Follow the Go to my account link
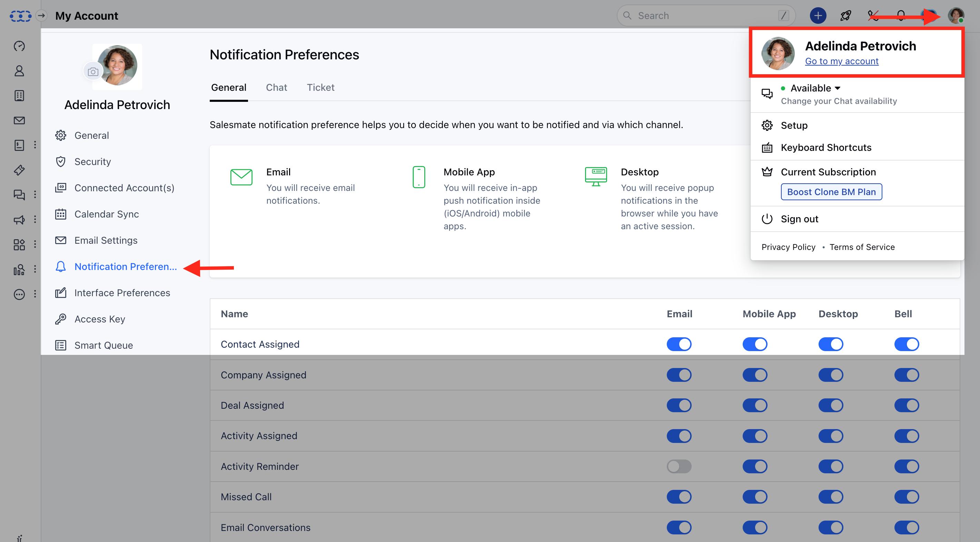Image resolution: width=980 pixels, height=542 pixels. click(x=842, y=61)
